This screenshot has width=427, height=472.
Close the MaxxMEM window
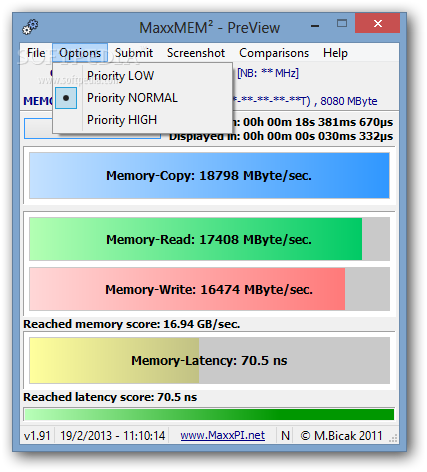(377, 23)
